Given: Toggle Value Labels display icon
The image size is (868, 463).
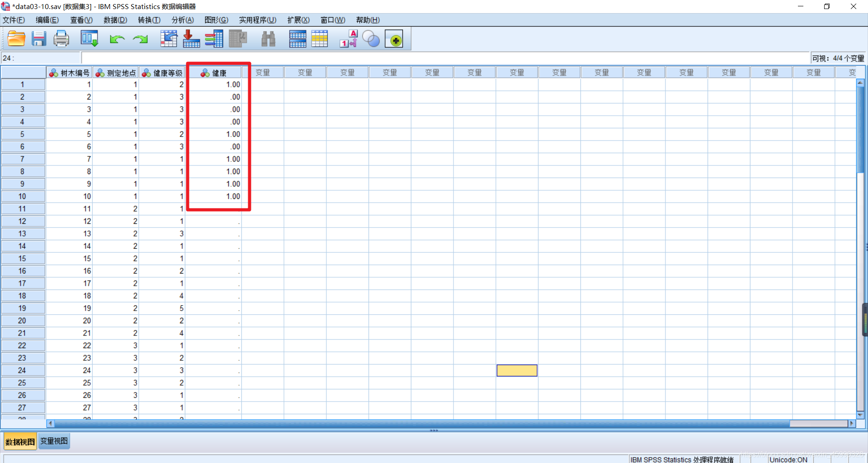Looking at the screenshot, I should point(349,39).
